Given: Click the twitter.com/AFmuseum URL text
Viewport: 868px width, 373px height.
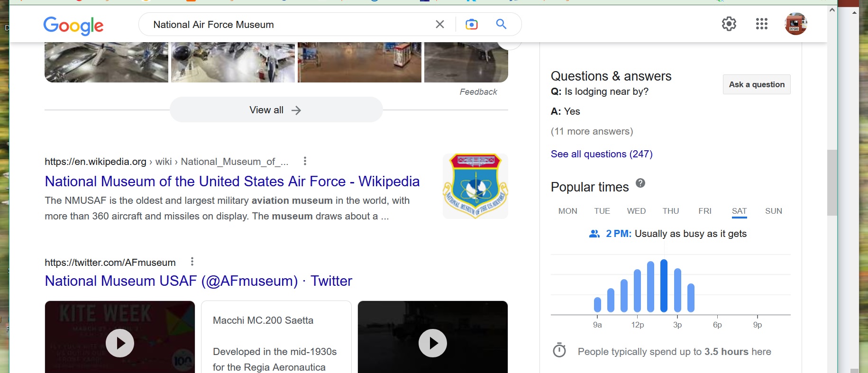Looking at the screenshot, I should 110,263.
